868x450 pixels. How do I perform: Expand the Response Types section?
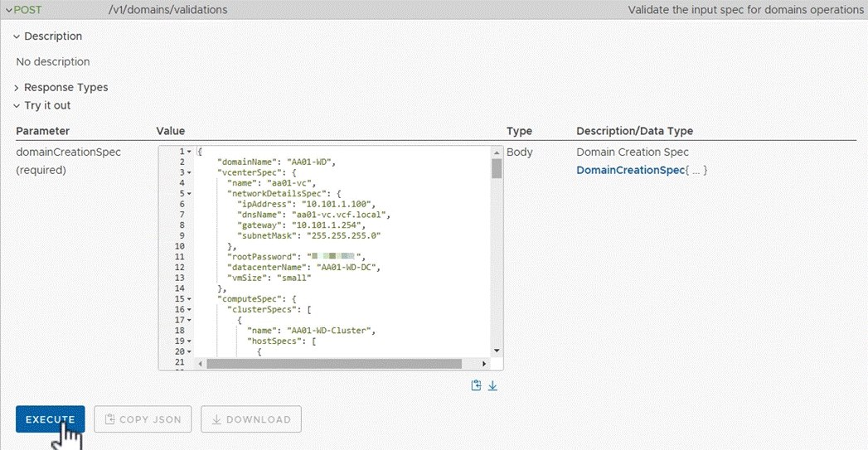click(x=17, y=88)
